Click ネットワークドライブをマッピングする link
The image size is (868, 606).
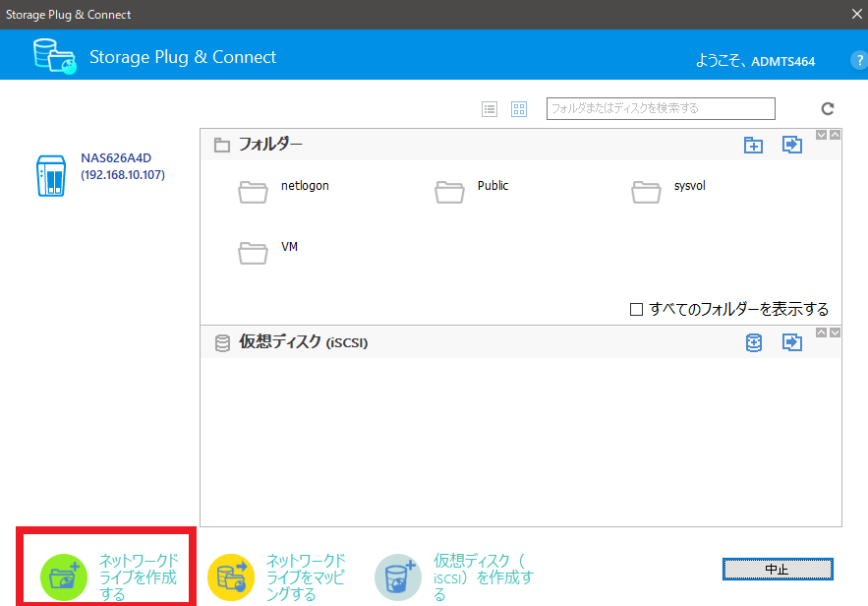[306, 577]
